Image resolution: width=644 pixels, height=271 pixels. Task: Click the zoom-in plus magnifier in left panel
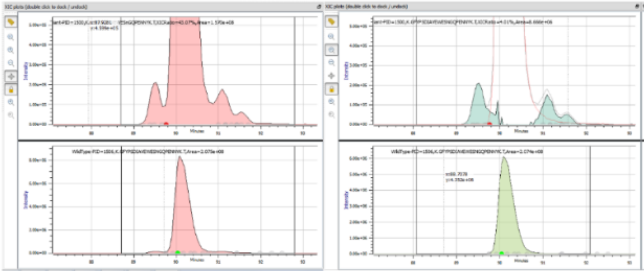11,50
